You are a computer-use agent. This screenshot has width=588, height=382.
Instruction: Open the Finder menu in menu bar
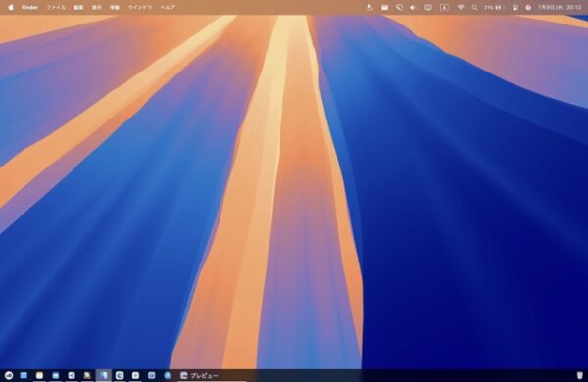tap(29, 7)
